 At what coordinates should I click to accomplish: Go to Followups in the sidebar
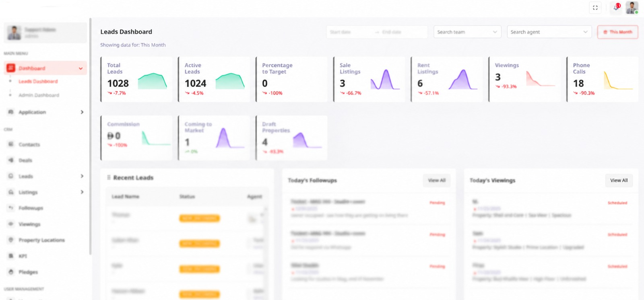pos(31,208)
